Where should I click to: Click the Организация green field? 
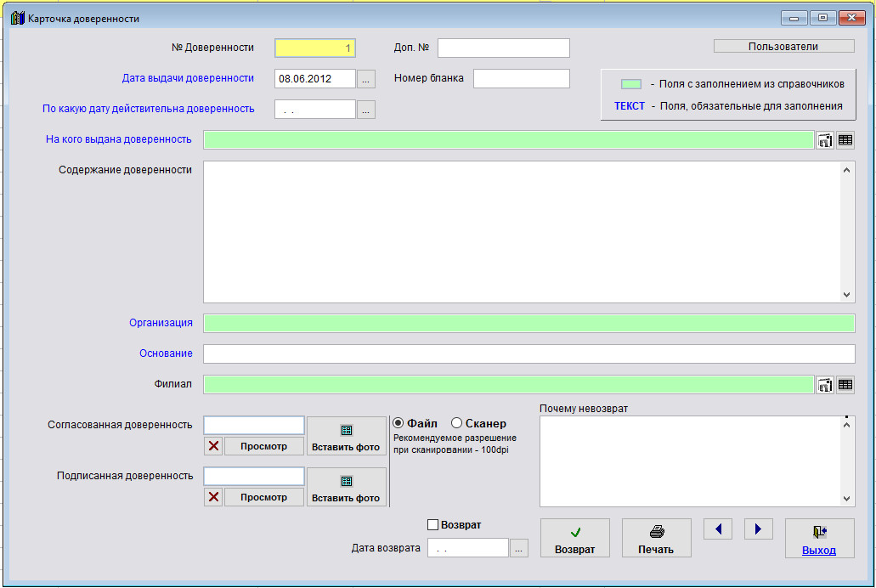click(x=529, y=323)
